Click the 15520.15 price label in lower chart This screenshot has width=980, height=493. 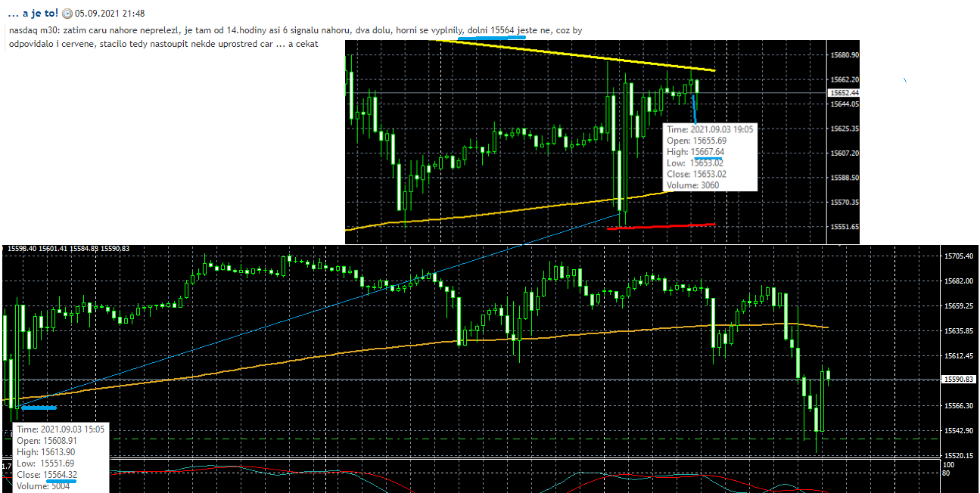(960, 454)
